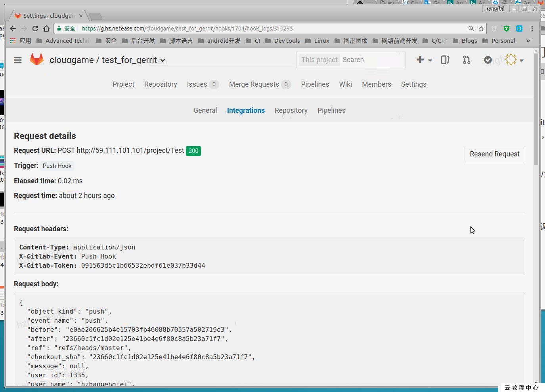Screen dimensions: 545x392
Task: Click the GitLab fox logo
Action: [37, 59]
